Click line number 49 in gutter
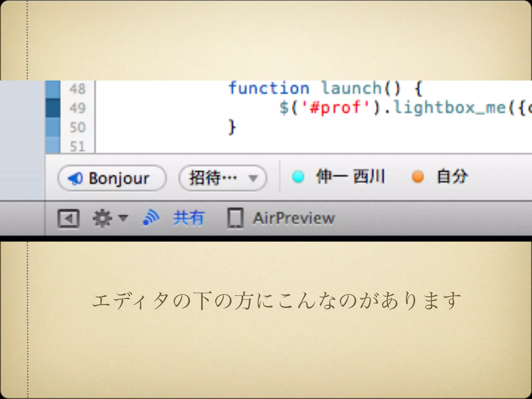Screen dimensions: 532x399 (77, 108)
